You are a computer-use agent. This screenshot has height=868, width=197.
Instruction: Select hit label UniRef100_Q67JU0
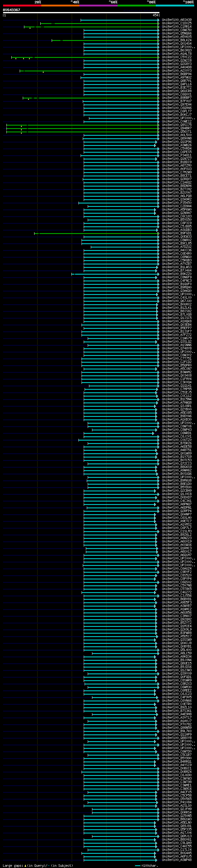click(177, 301)
